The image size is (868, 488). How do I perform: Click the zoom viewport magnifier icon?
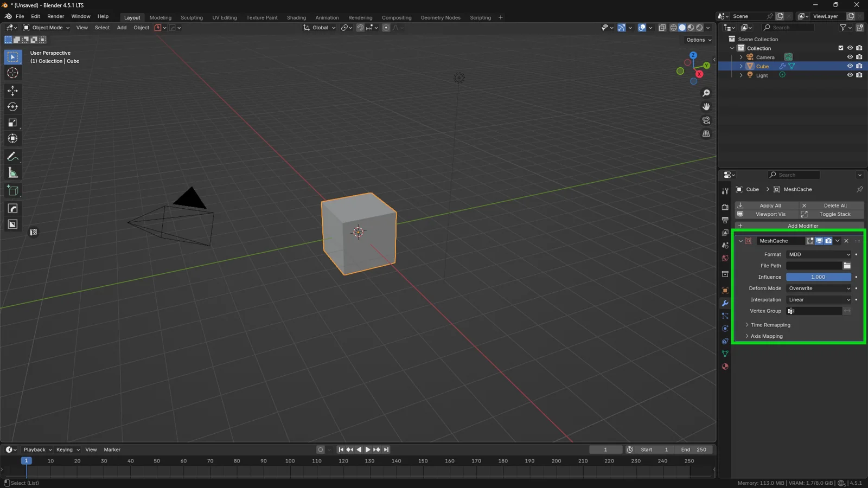tap(706, 93)
